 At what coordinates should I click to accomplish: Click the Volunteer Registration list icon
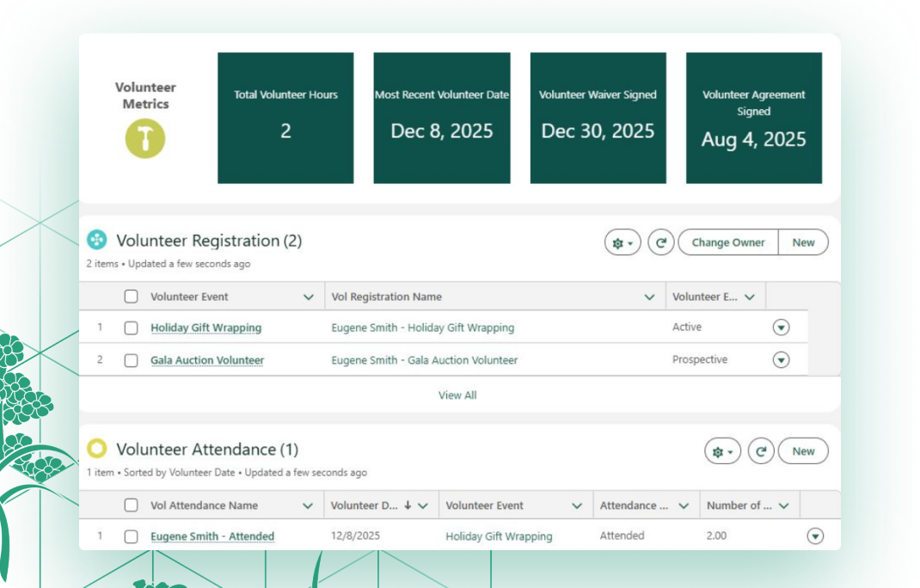(x=97, y=240)
